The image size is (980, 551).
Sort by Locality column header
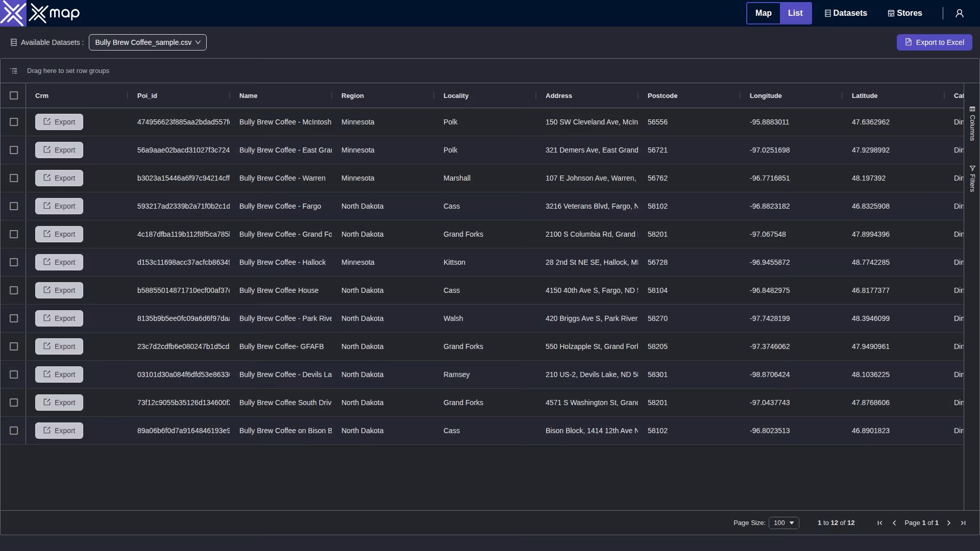pos(456,95)
